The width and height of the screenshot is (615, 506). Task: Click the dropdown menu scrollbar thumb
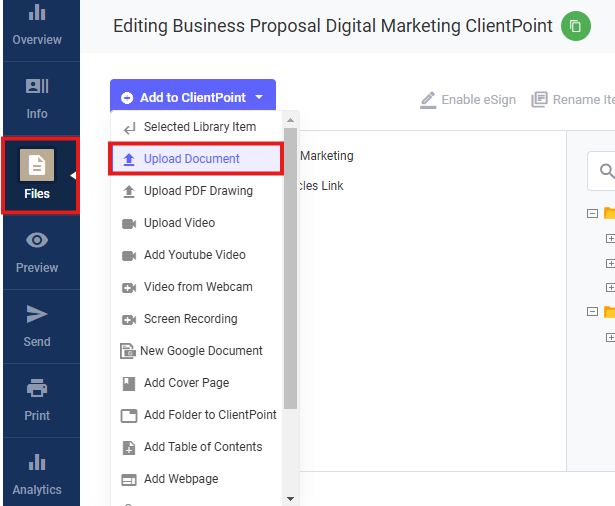[x=290, y=268]
